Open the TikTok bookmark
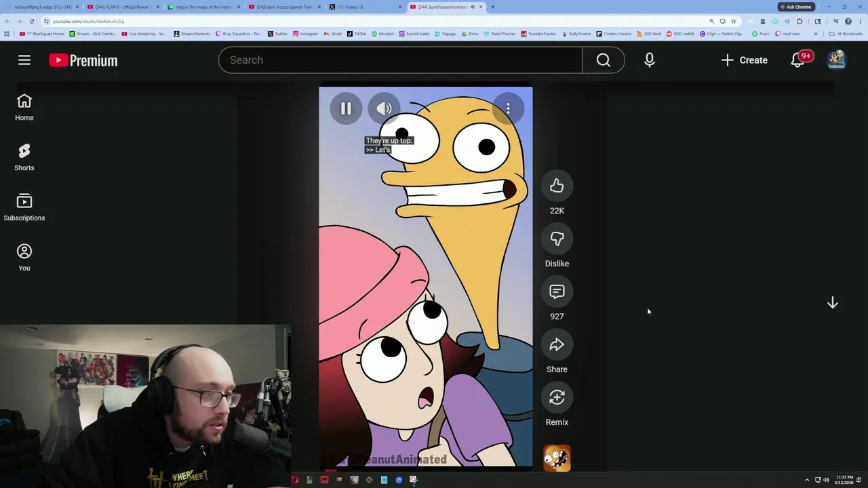Viewport: 868px width, 488px height. point(357,34)
